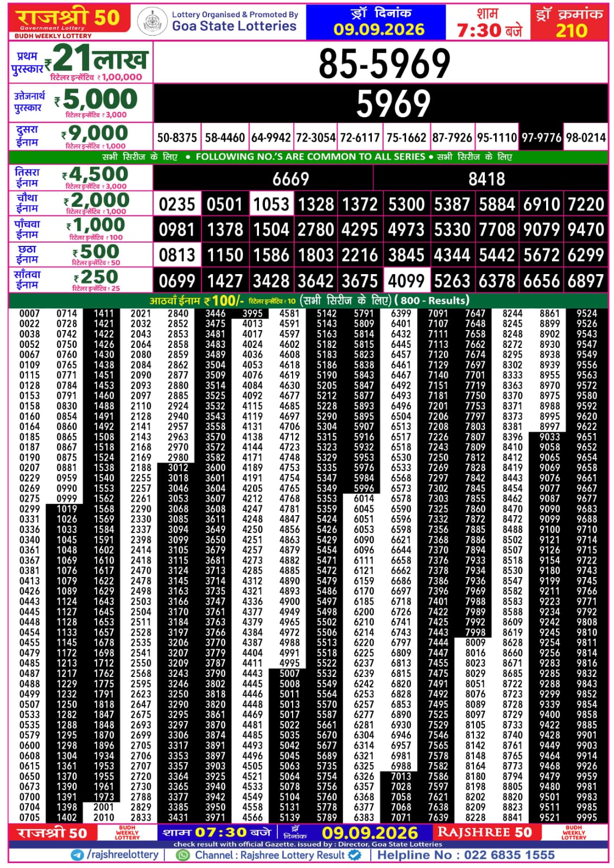Select eighth prize number 0007
This screenshot has height=868, width=614.
[x=29, y=313]
